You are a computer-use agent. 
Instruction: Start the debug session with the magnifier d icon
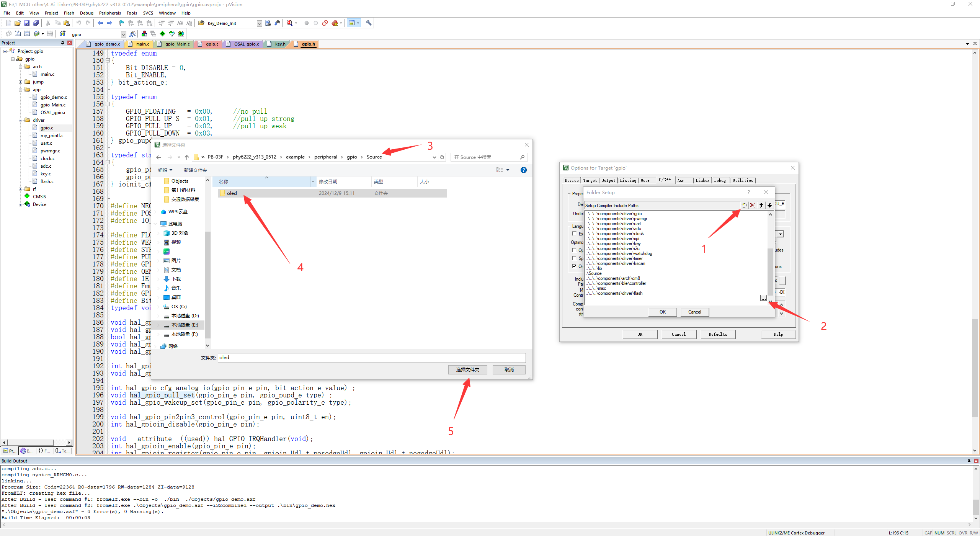290,23
